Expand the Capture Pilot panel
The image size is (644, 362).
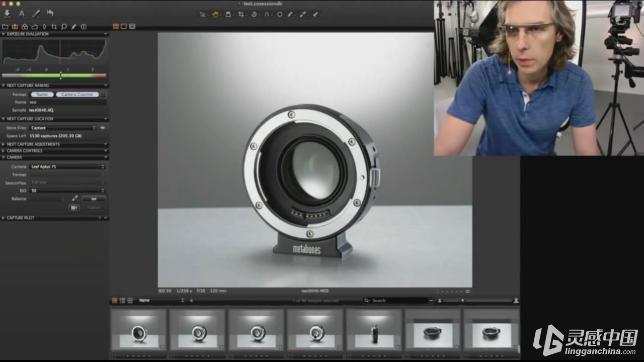point(4,218)
